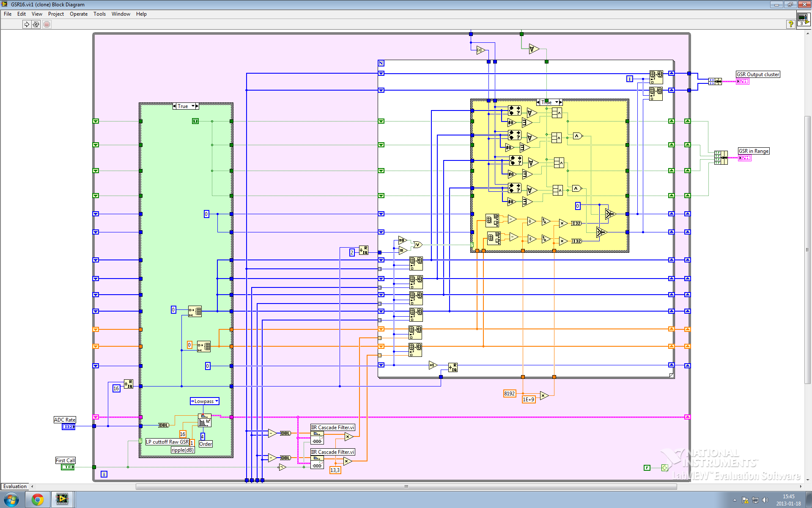Select the Quotient & Remainder node beside constant 2
The height and width of the screenshot is (508, 812).
(x=364, y=250)
